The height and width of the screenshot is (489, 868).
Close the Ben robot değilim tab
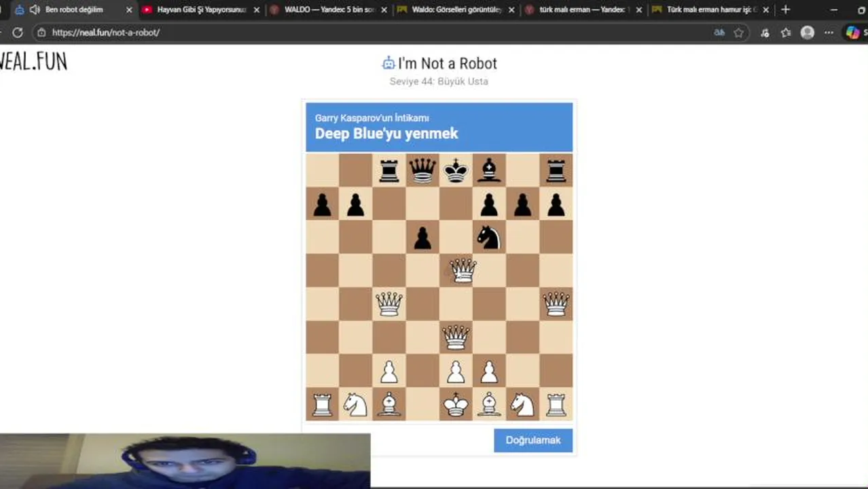pyautogui.click(x=129, y=10)
